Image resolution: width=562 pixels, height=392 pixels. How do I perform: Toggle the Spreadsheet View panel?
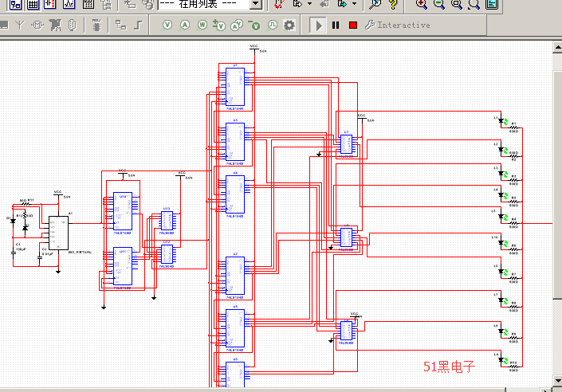coord(33,4)
